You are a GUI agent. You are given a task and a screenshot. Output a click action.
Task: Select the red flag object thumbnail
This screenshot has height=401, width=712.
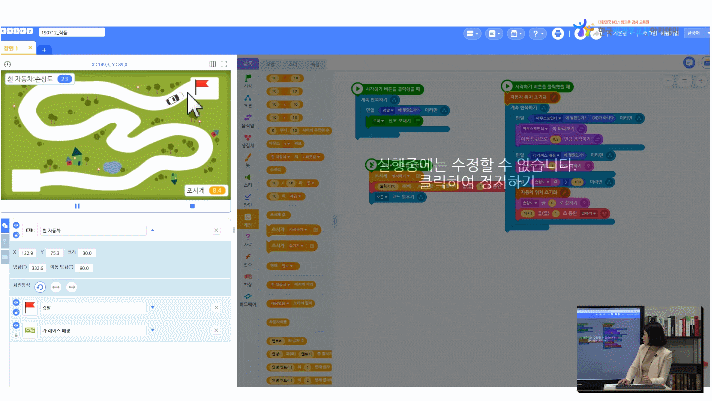[x=30, y=307]
